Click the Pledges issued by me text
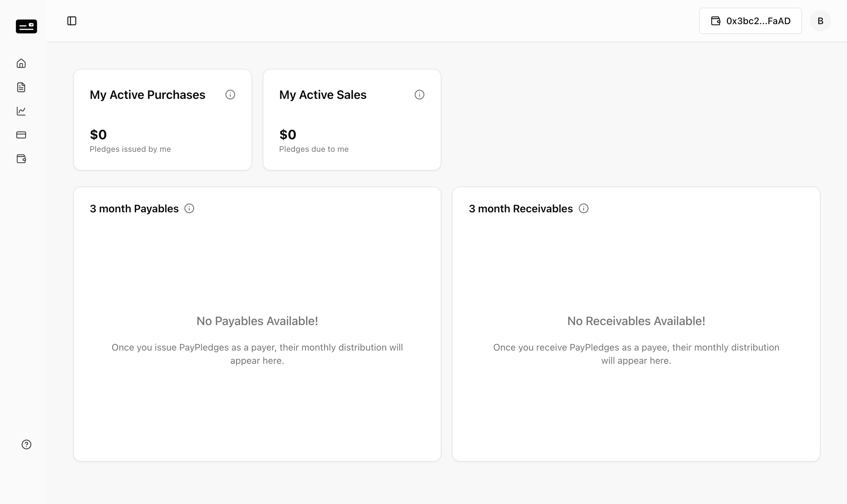847x504 pixels. (x=130, y=149)
